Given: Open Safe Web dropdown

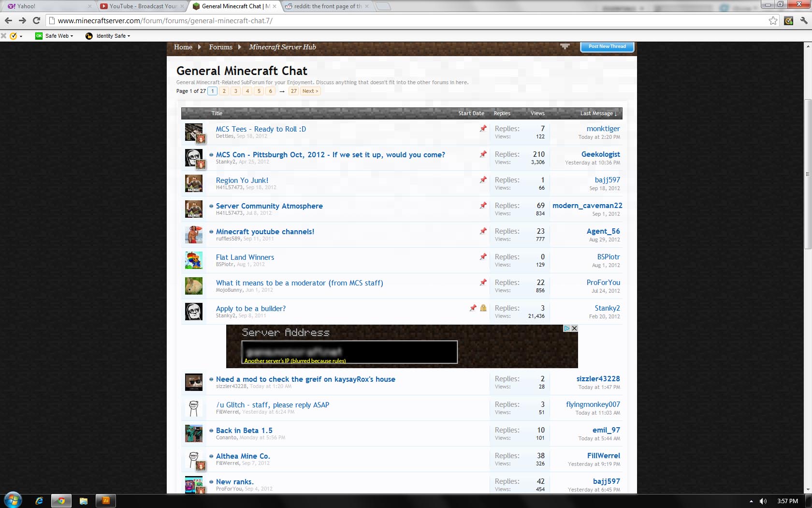Looking at the screenshot, I should (54, 36).
